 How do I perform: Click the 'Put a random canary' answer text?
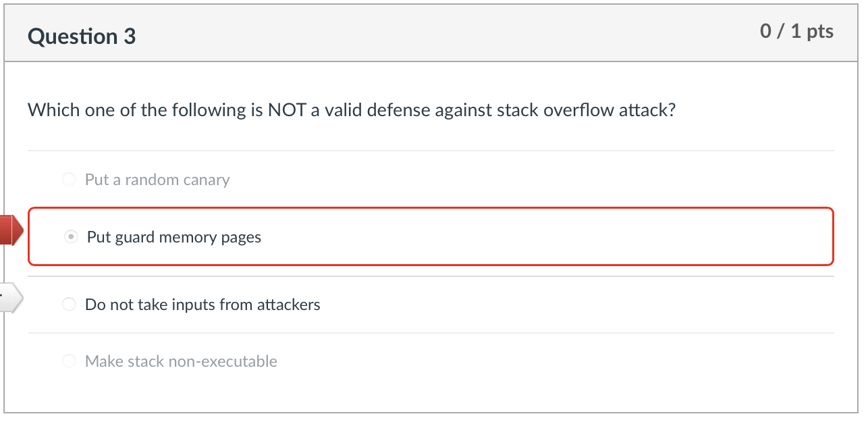click(157, 179)
